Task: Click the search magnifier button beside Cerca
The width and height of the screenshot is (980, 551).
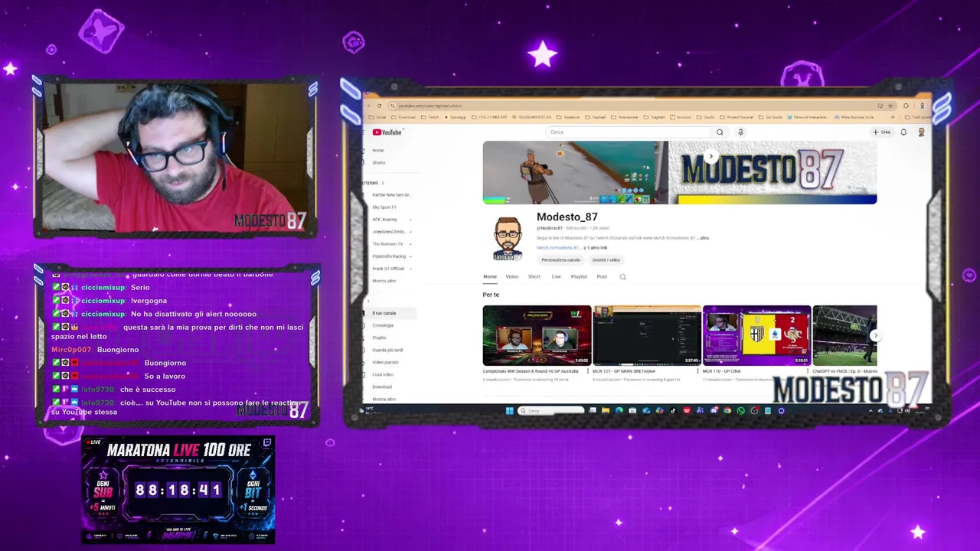Action: point(720,132)
